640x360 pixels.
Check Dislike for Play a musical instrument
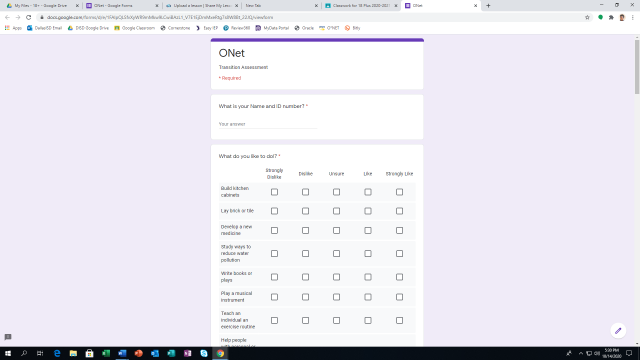click(x=305, y=297)
